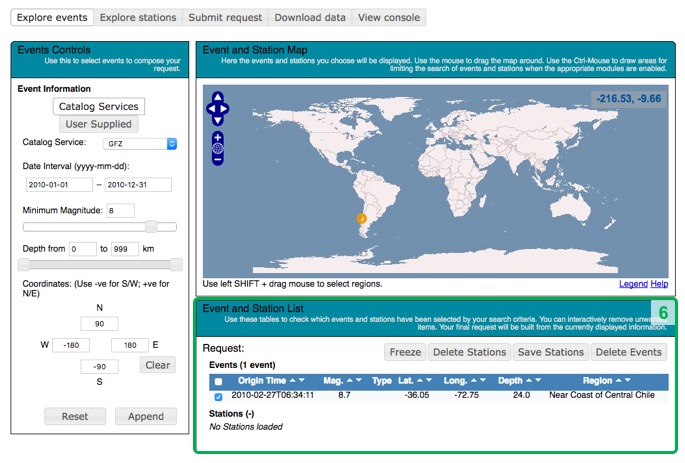This screenshot has height=463, width=685.
Task: Click the orange earthquake marker near Chile
Action: [x=361, y=218]
